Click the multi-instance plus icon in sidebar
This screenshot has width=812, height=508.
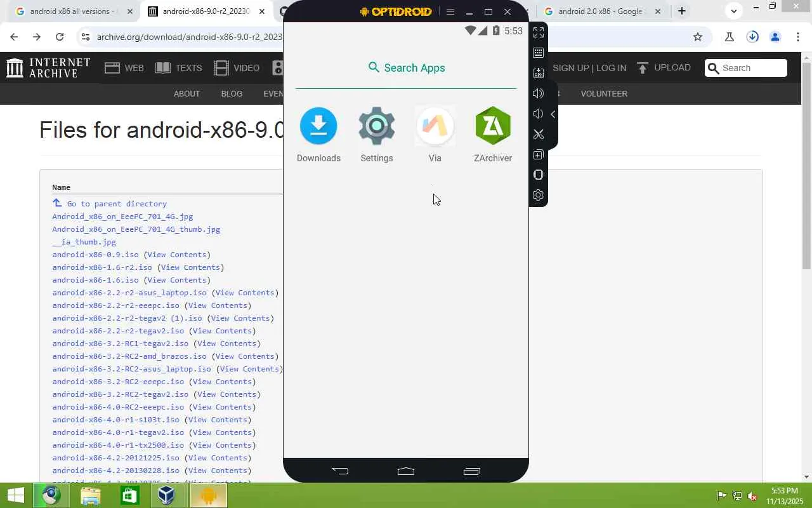click(539, 154)
